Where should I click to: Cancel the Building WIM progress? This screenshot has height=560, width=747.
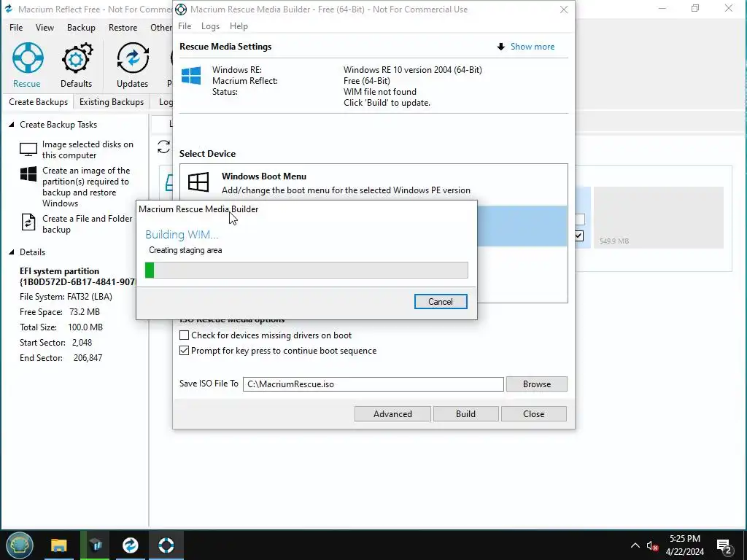[441, 301]
